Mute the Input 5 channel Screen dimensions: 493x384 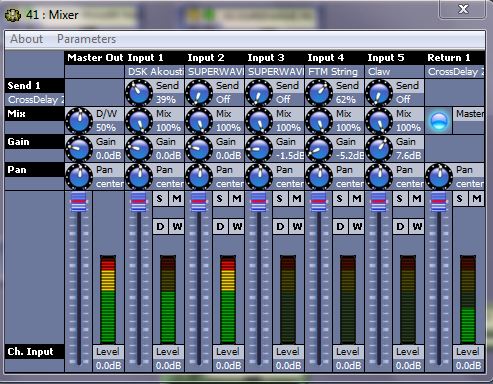point(417,199)
